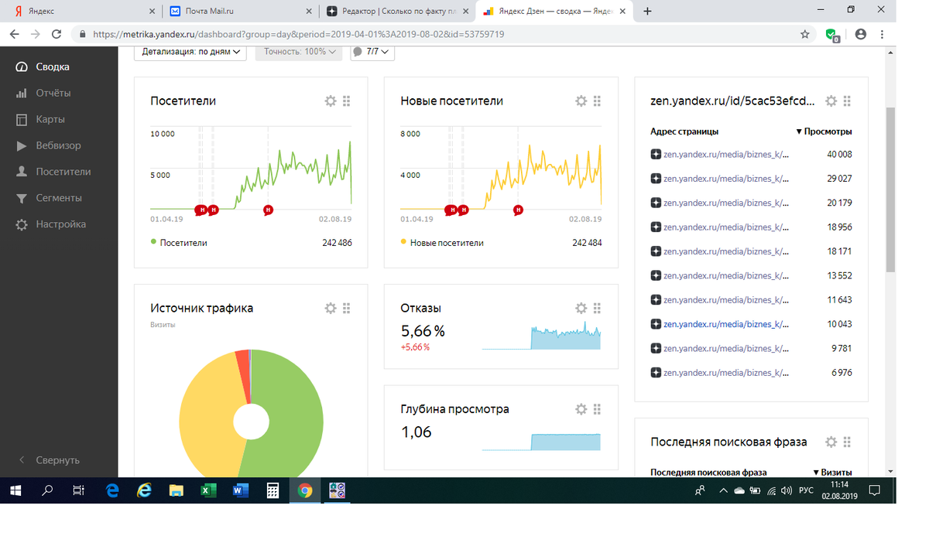Expand plus icon for row with 40 008 views

pyautogui.click(x=656, y=155)
